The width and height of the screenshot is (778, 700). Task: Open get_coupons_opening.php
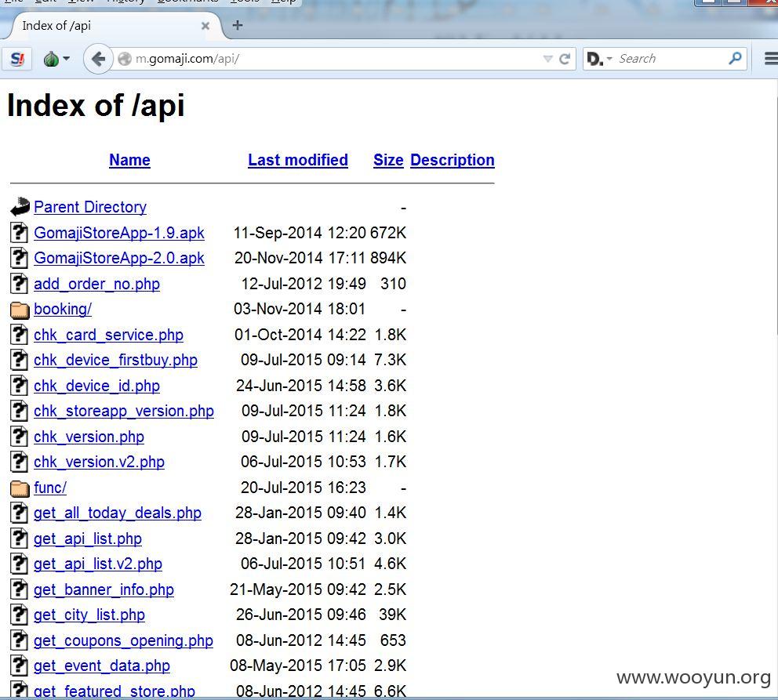124,640
